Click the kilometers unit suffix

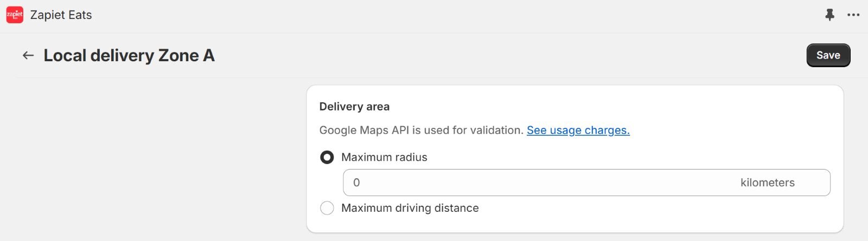(x=767, y=183)
